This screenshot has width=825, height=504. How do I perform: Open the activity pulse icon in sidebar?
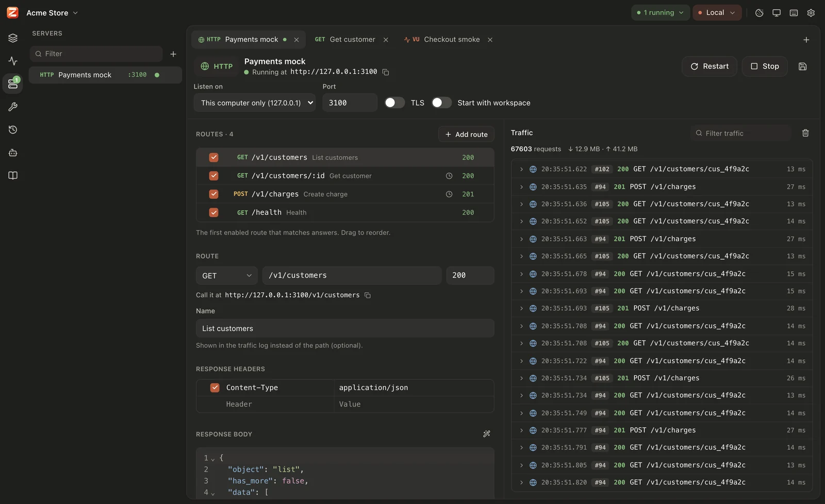[x=13, y=61]
